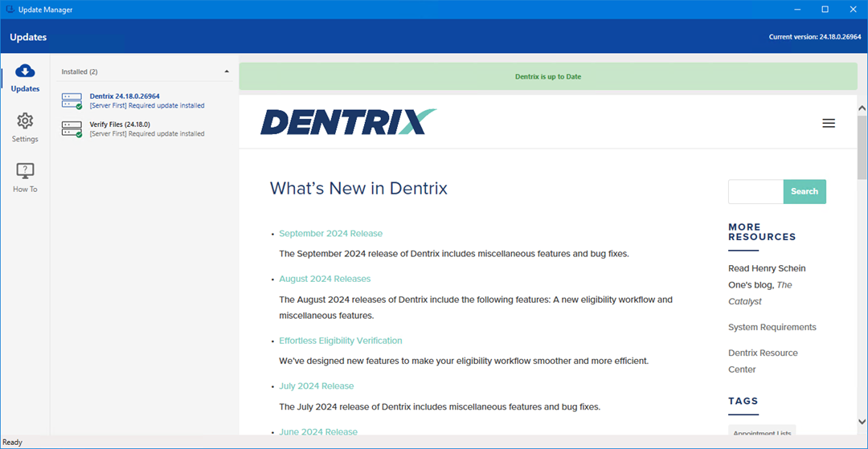Screen dimensions: 868x449
Task: Collapse the Installed (2) list
Action: 227,71
